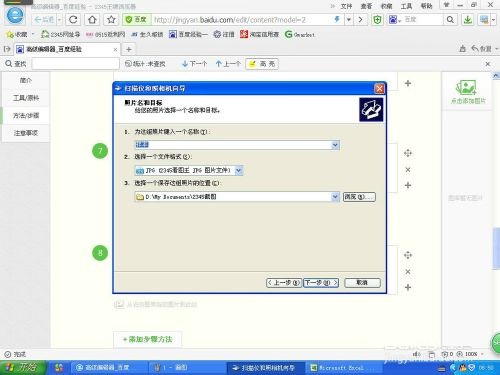The width and height of the screenshot is (500, 375).
Task: Add a step using plus below step 7's X
Action: tap(408, 185)
